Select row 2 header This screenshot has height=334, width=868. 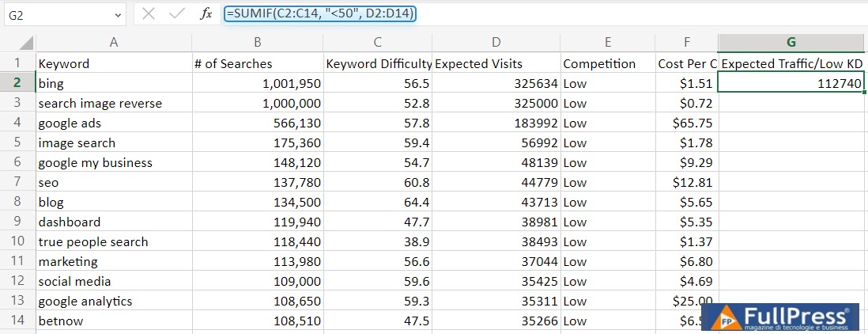point(17,83)
